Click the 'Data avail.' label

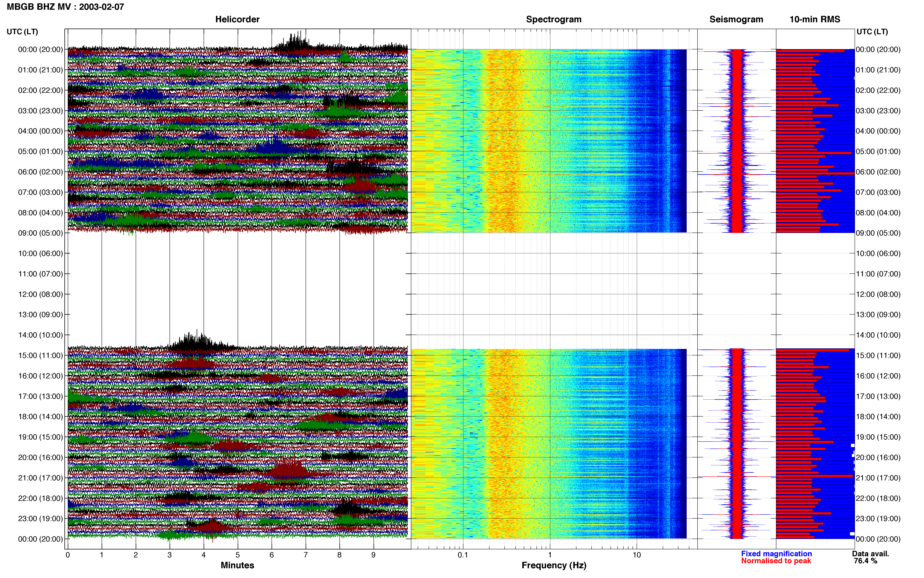click(x=870, y=554)
